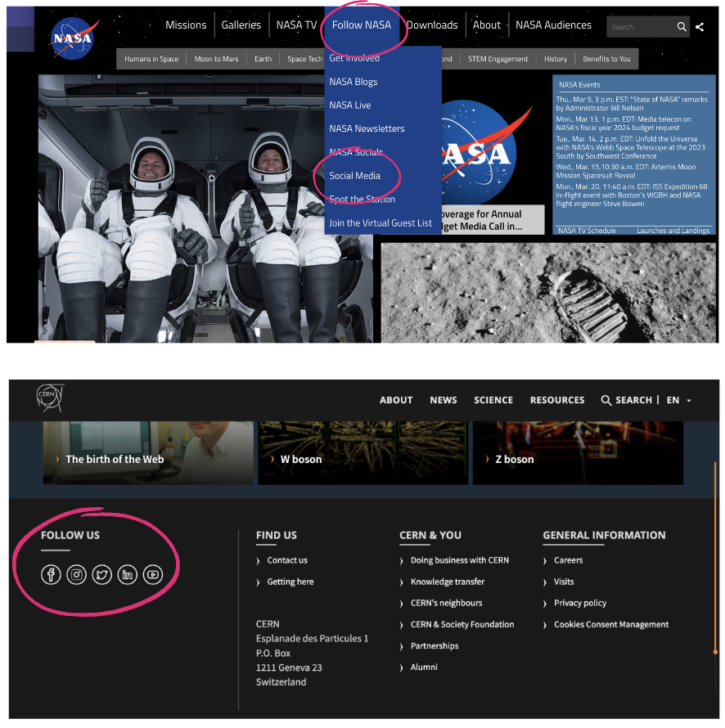This screenshot has height=728, width=725.
Task: Open Doing business with CERN link
Action: [x=460, y=560]
